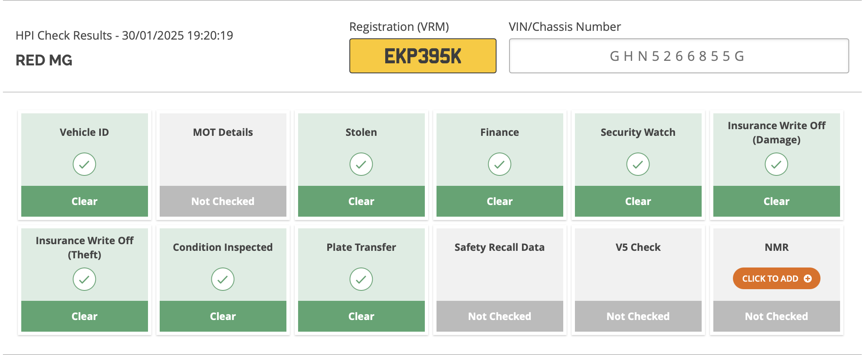Screen dimensions: 868x355
Task: Select Safety Recall Data Not Checked bar
Action: point(500,316)
